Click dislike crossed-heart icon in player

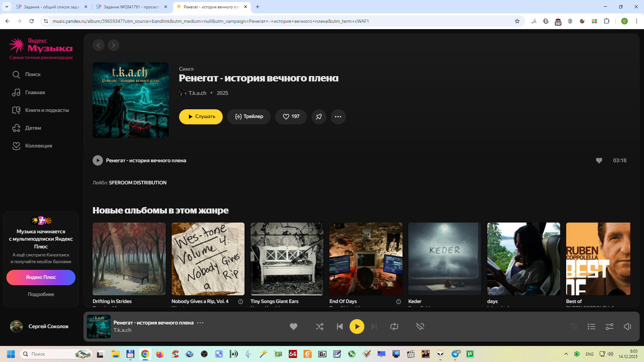[x=420, y=326]
